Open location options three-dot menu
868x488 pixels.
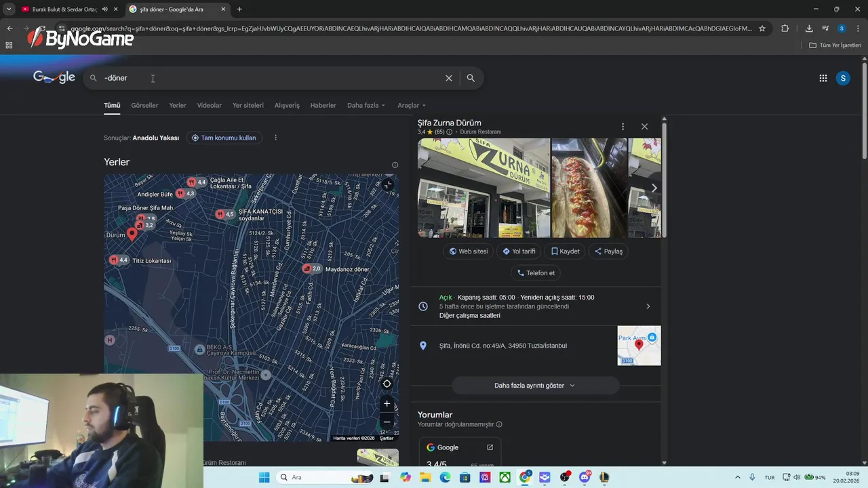275,138
